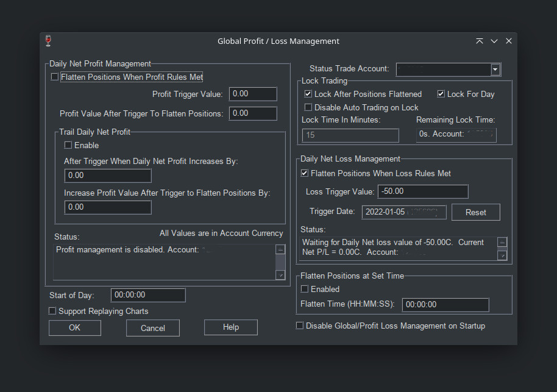Click the downward chevron title bar icon
Image resolution: width=557 pixels, height=392 pixels.
pos(494,41)
